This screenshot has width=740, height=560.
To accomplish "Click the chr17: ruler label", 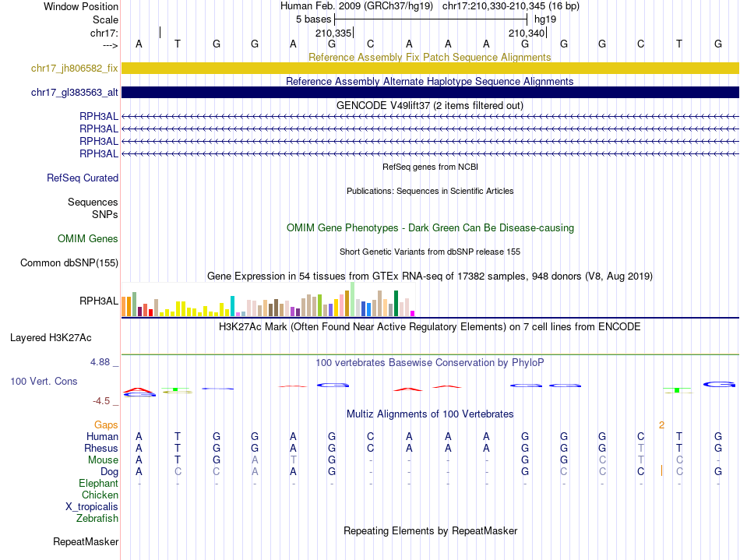I will 104,33.
